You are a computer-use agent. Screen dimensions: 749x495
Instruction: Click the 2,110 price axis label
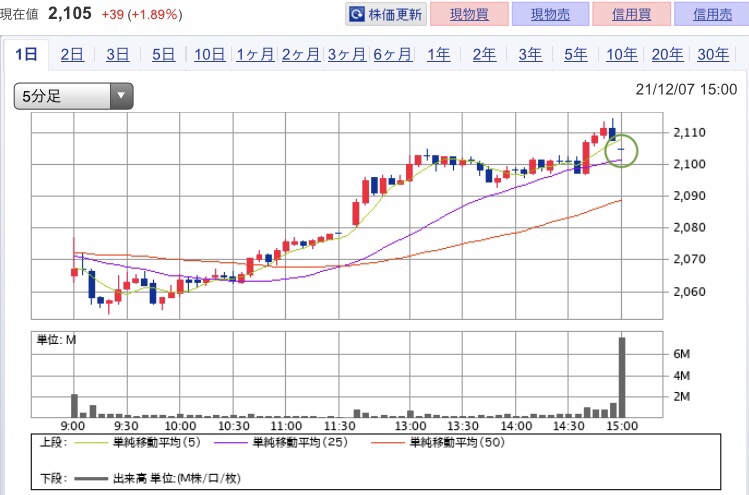689,132
